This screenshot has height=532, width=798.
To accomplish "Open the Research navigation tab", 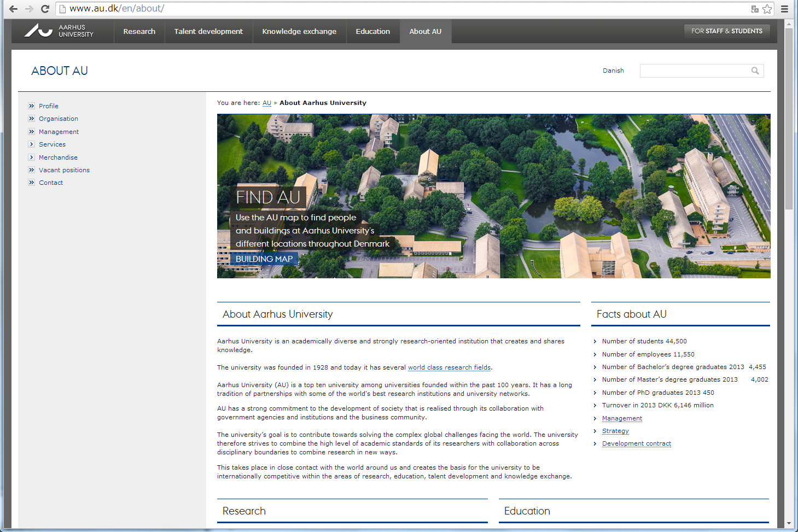I will point(139,31).
